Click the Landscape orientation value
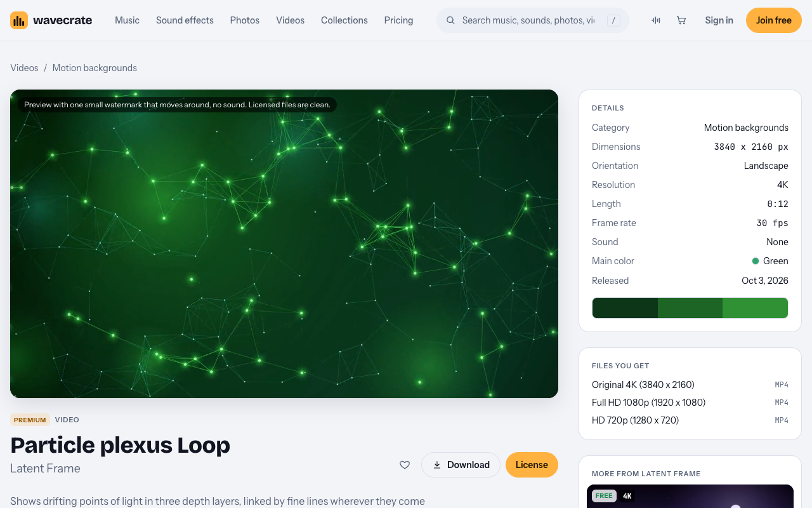 pos(766,166)
